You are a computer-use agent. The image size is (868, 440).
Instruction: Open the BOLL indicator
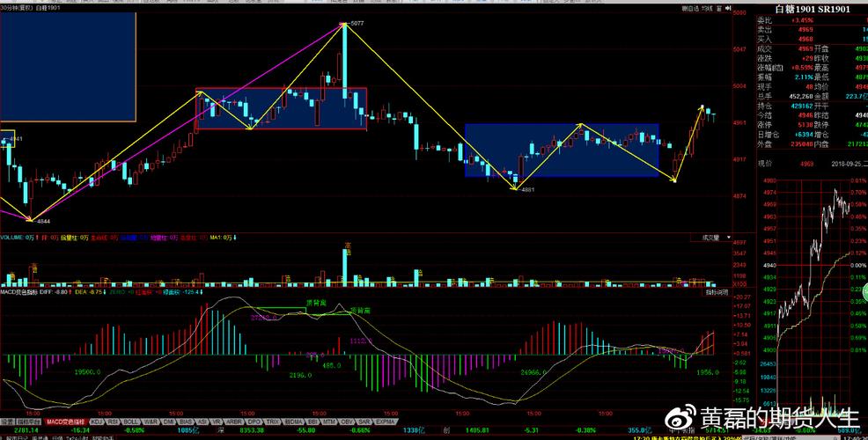132,422
